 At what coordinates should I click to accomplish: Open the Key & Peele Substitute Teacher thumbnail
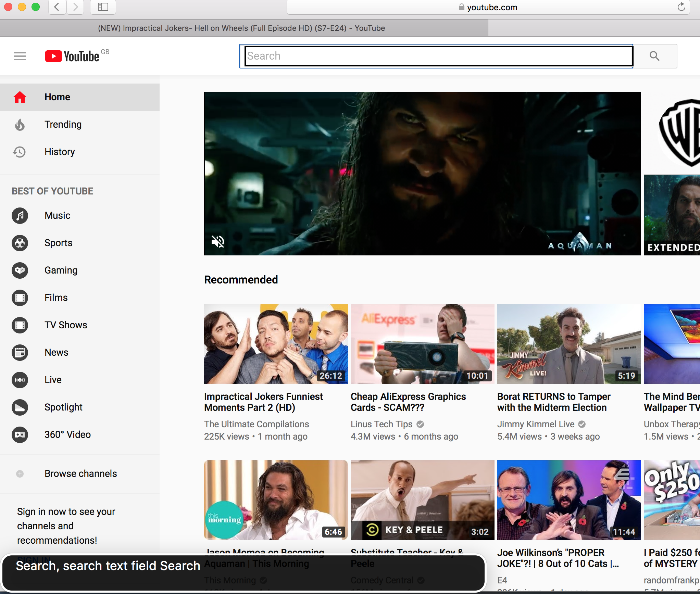[423, 500]
